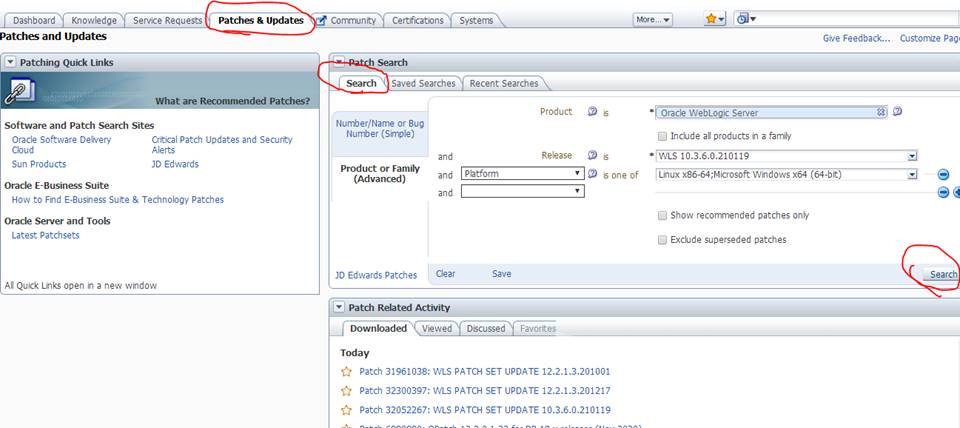Open the Knowledge tab
This screenshot has height=428, width=960.
pyautogui.click(x=95, y=20)
